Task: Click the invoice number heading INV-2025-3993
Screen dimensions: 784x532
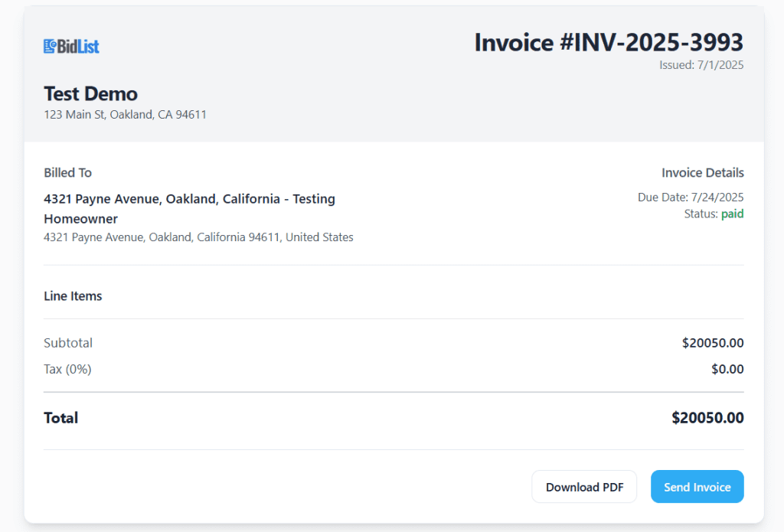Action: pyautogui.click(x=609, y=43)
